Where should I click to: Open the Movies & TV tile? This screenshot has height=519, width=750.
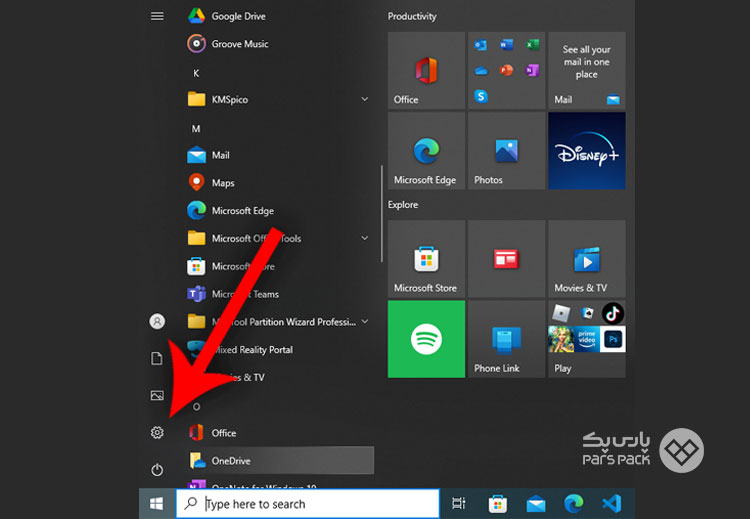[x=587, y=259]
